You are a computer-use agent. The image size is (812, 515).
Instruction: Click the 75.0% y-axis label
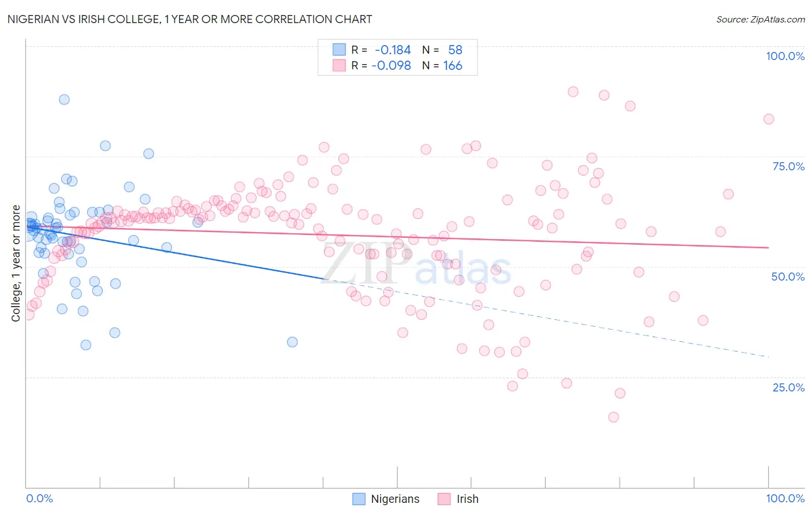(788, 166)
